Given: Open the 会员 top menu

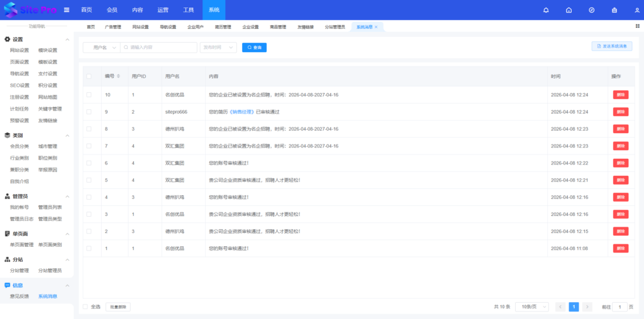Looking at the screenshot, I should 112,10.
